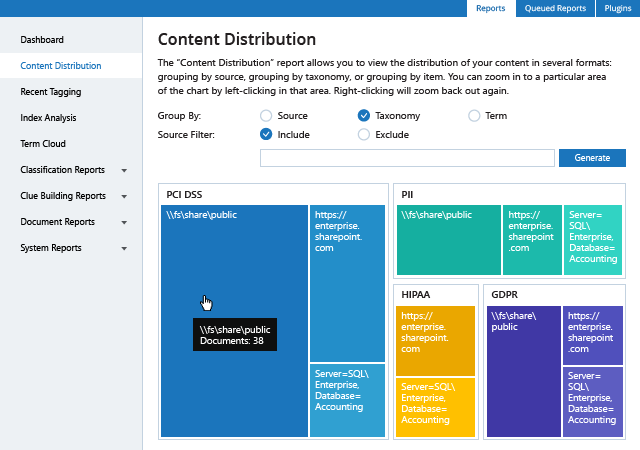Select the Taxonomy radio option
This screenshot has width=640, height=450.
[364, 116]
